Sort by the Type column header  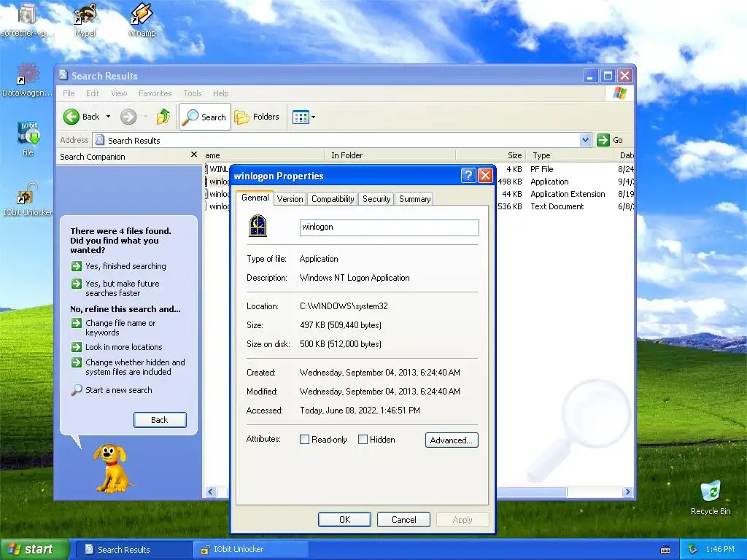(570, 155)
